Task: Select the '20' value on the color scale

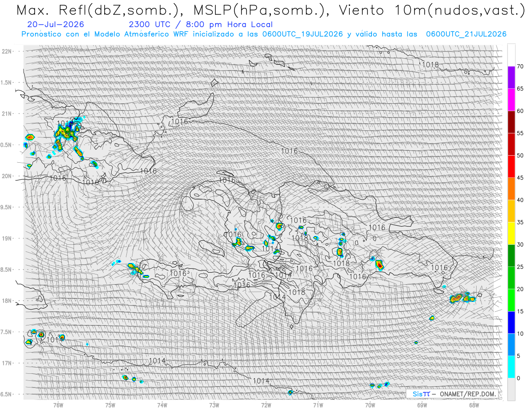Action: pyautogui.click(x=520, y=289)
